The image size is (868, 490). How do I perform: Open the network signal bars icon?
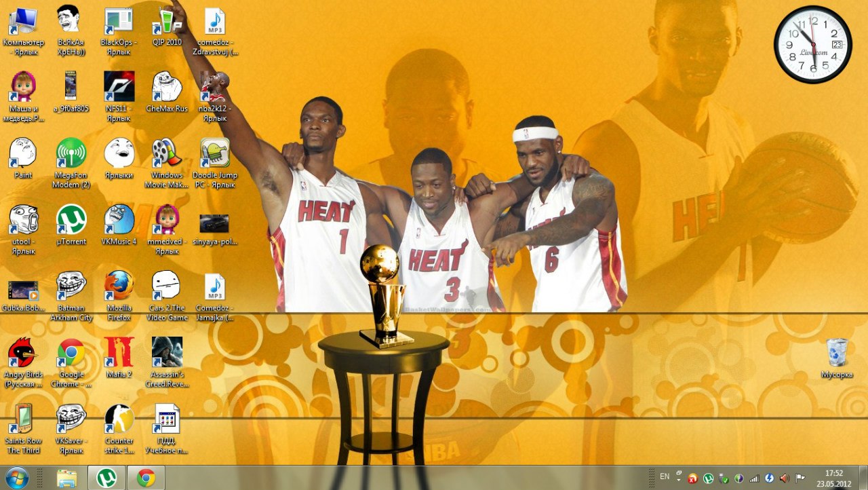(754, 478)
